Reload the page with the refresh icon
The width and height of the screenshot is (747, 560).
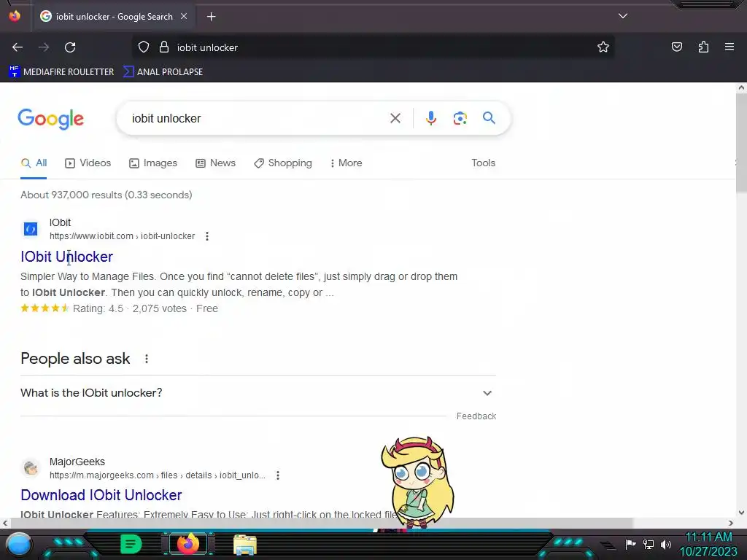coord(70,47)
